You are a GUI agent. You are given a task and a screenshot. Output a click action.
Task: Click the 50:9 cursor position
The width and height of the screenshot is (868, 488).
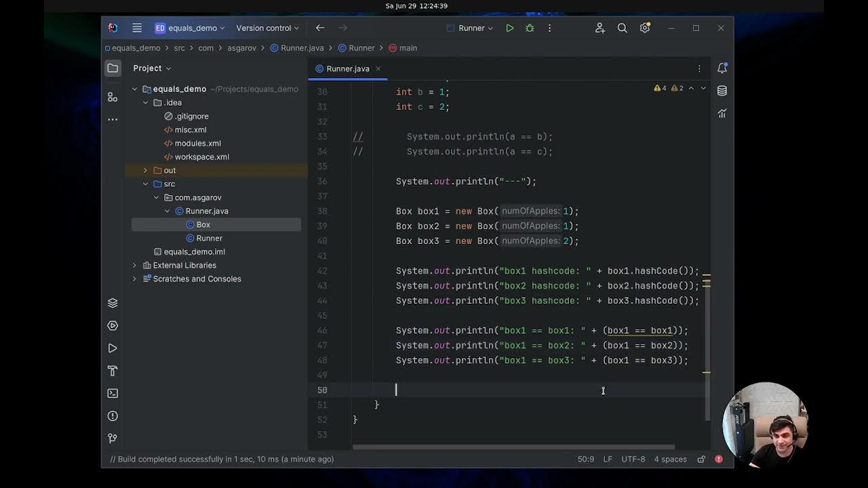(586, 459)
